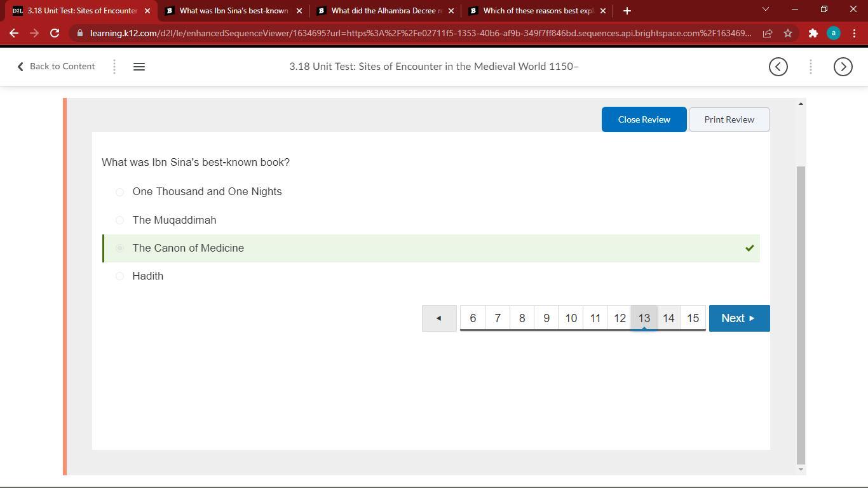The width and height of the screenshot is (868, 488).
Task: Jump to question page 15
Action: (693, 318)
